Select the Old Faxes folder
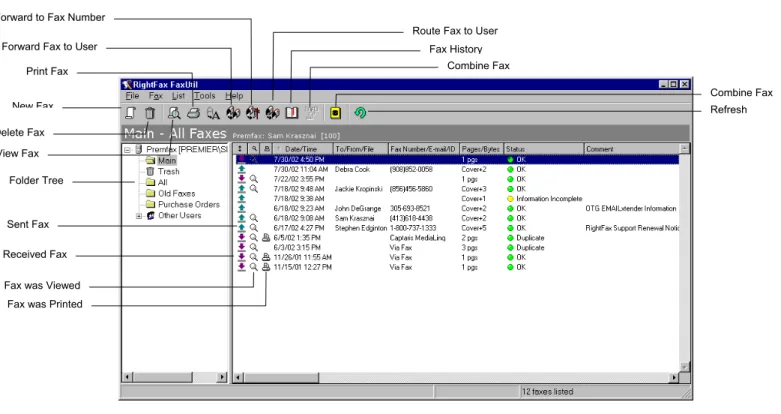Viewport: 781px width, 414px height. [x=176, y=193]
